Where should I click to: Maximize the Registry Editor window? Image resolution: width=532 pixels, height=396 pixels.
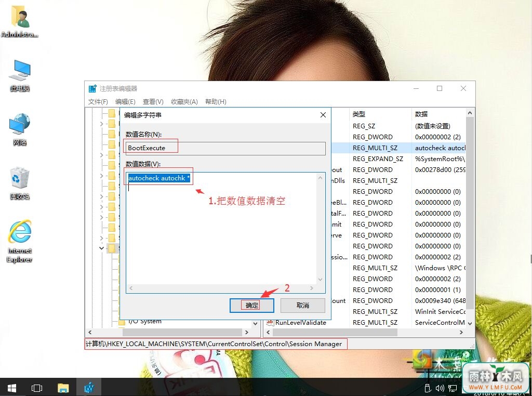[x=440, y=88]
